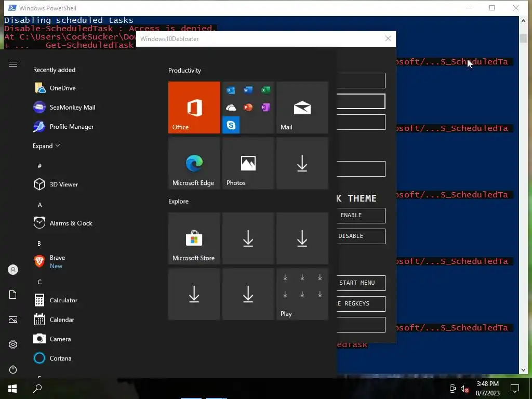This screenshot has height=399, width=532.
Task: Click the OneDrive cloud icon in the Office apps tile
Action: 231,108
